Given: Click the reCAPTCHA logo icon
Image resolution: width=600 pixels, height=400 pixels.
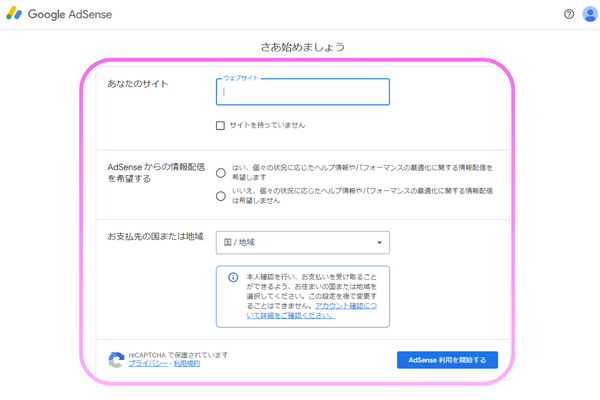Looking at the screenshot, I should tap(116, 359).
